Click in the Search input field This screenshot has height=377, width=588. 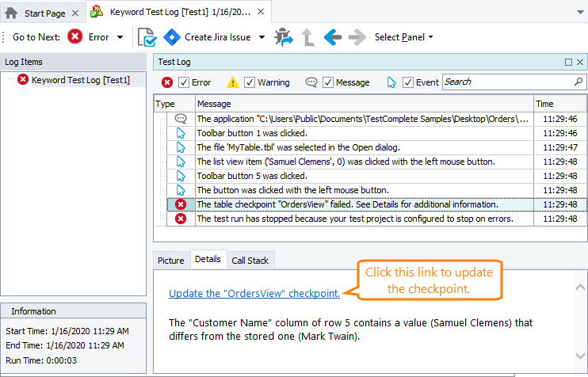[507, 82]
